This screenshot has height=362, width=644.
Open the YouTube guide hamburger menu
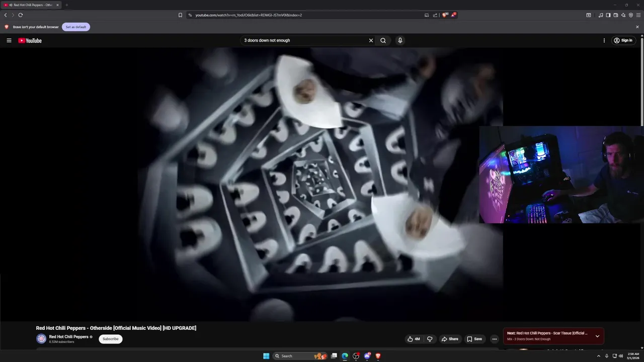click(x=9, y=40)
